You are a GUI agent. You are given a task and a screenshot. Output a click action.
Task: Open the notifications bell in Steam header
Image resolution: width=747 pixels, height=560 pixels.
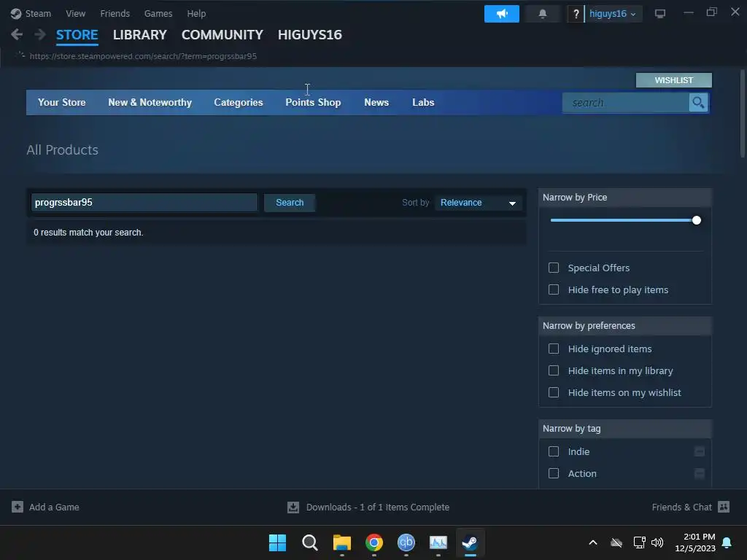pos(542,14)
